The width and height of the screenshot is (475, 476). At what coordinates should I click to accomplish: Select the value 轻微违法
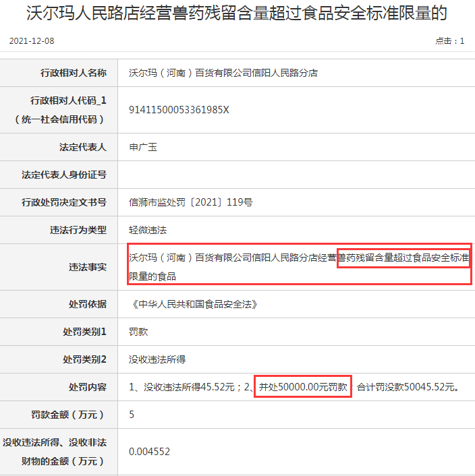click(148, 230)
